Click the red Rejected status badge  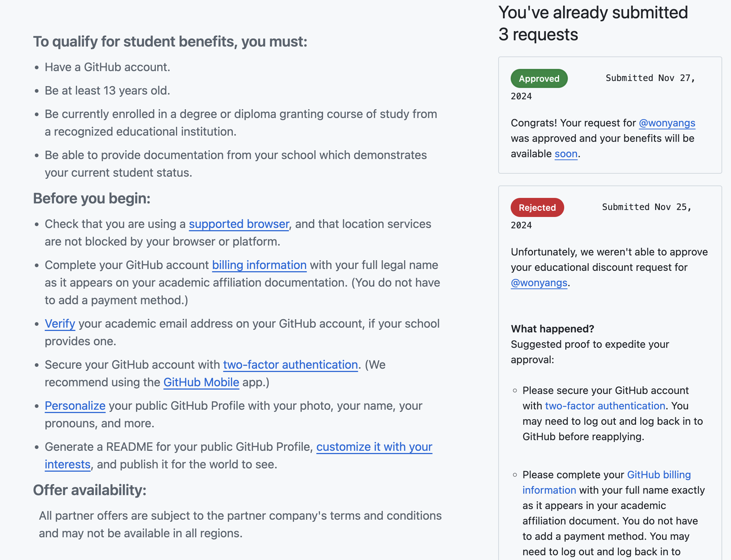point(537,207)
